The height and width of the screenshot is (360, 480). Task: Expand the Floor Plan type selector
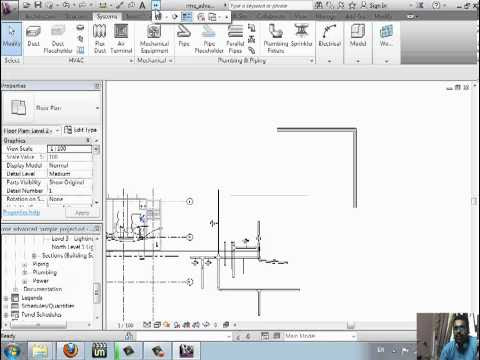coord(51,108)
